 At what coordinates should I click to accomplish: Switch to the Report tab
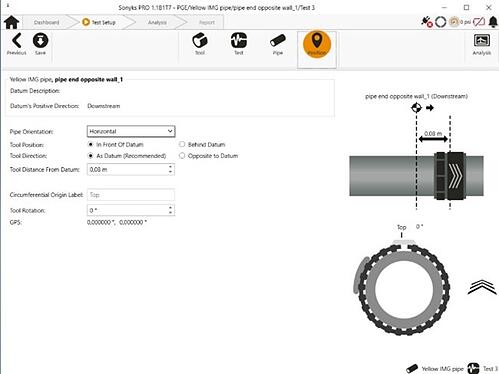point(207,22)
